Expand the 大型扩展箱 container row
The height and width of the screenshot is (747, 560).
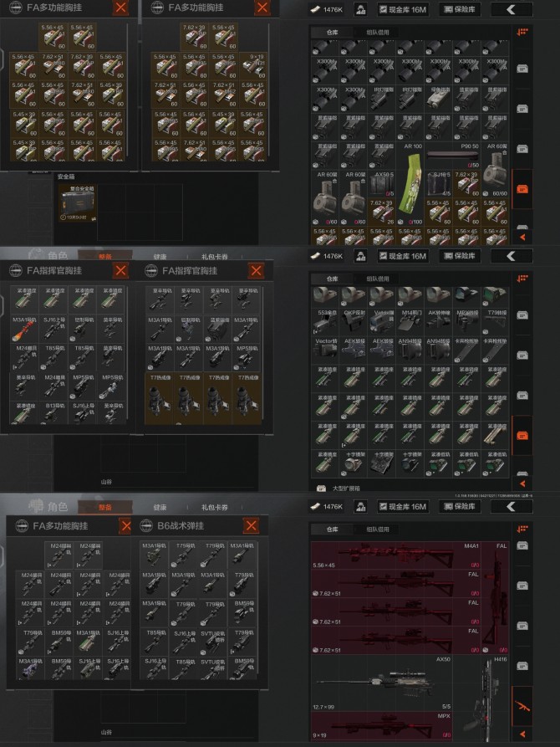coord(410,488)
